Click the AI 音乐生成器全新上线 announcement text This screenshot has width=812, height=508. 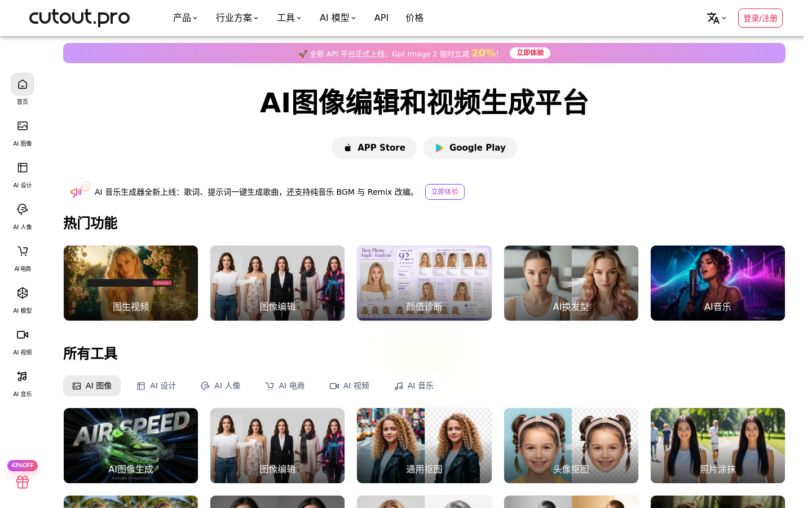(x=257, y=192)
